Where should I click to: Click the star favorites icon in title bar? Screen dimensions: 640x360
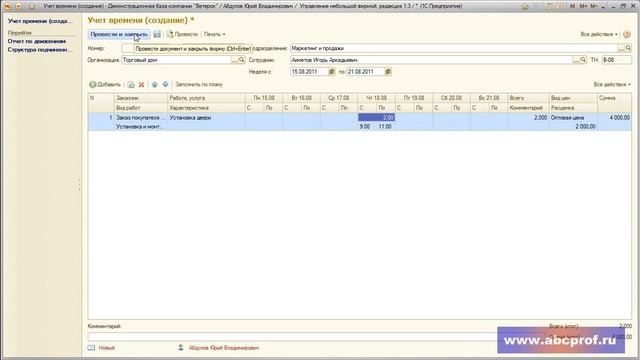click(525, 6)
